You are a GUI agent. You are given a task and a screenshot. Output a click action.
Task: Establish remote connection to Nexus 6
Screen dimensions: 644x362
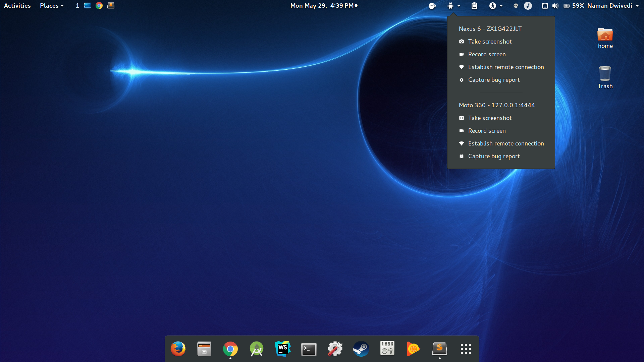pos(506,67)
